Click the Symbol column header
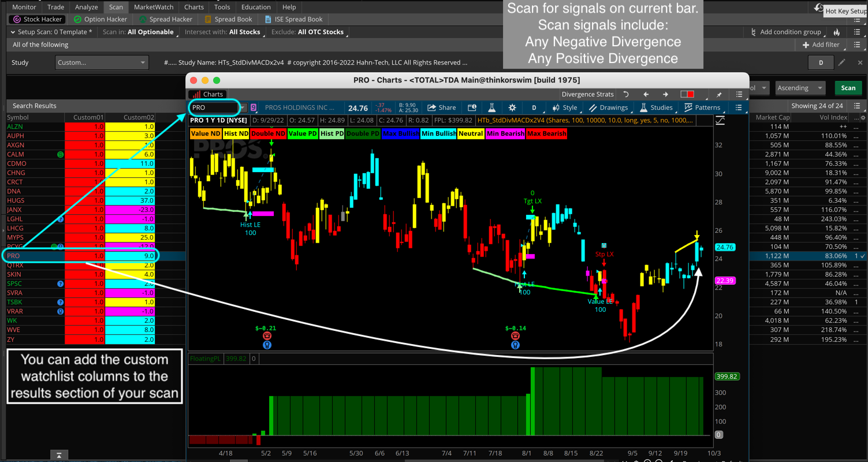The height and width of the screenshot is (462, 868). click(18, 117)
